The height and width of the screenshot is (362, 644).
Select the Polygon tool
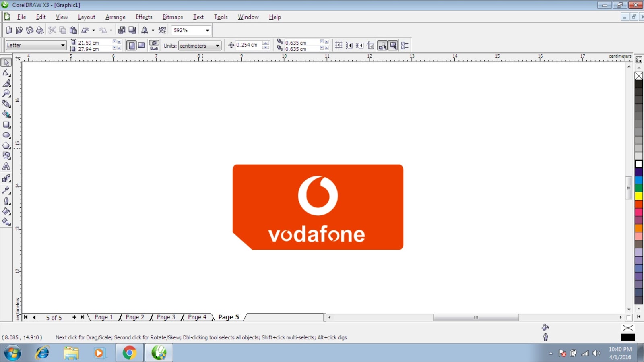click(x=6, y=145)
